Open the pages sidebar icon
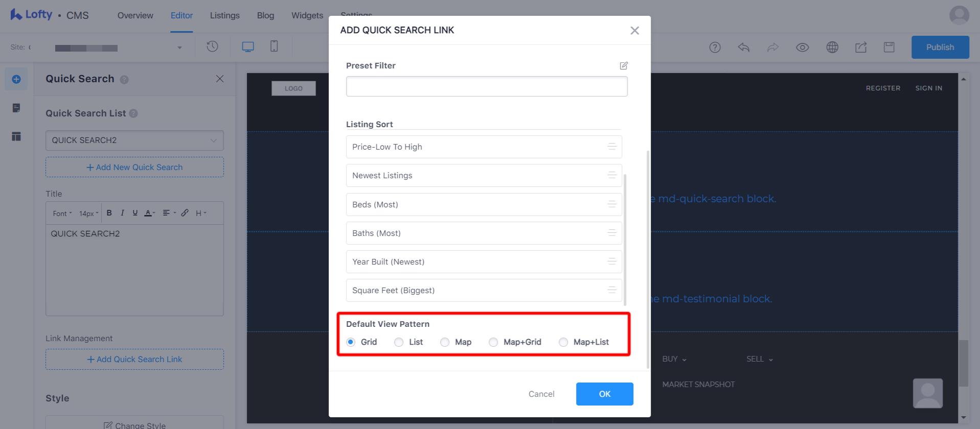Viewport: 980px width, 429px height. point(16,108)
